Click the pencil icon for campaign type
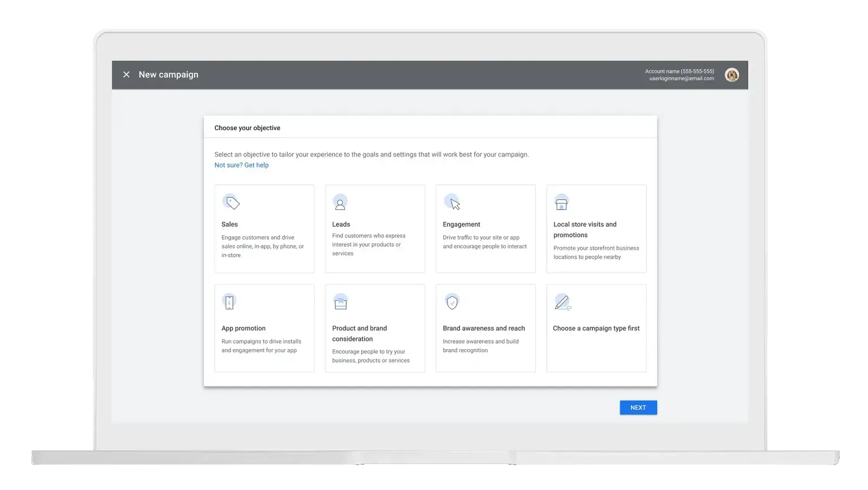Viewport: 868px width, 490px height. (x=562, y=302)
